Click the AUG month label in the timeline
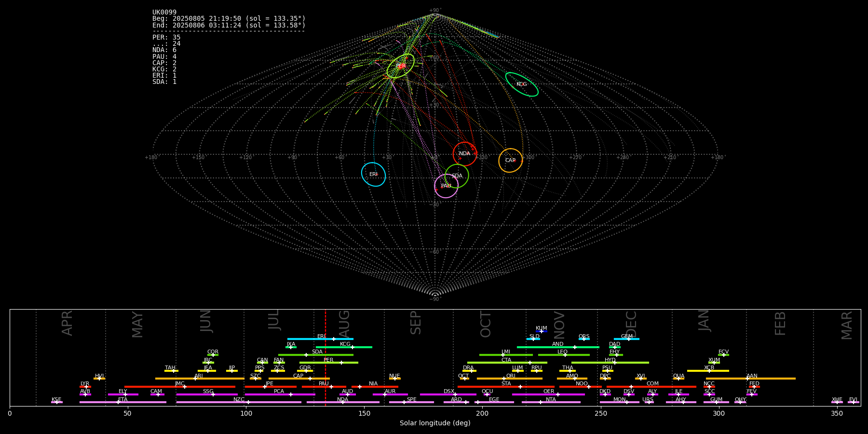This screenshot has height=434, width=868. pos(344,324)
